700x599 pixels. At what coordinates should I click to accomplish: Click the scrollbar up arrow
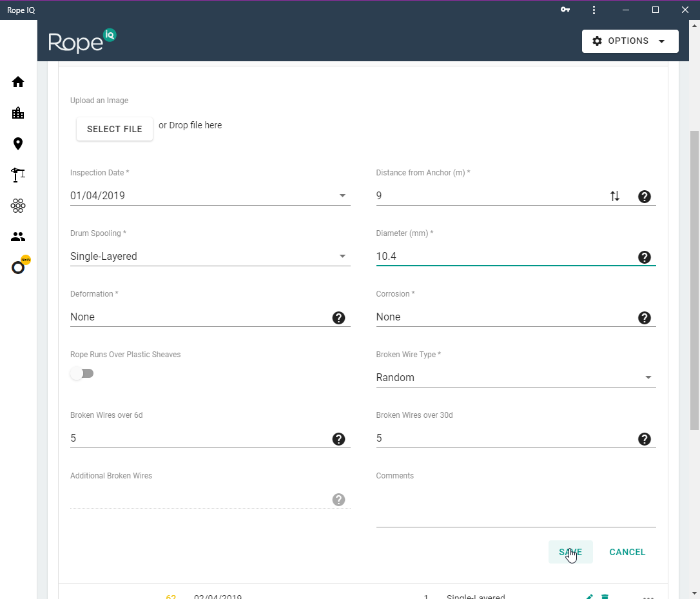click(694, 26)
